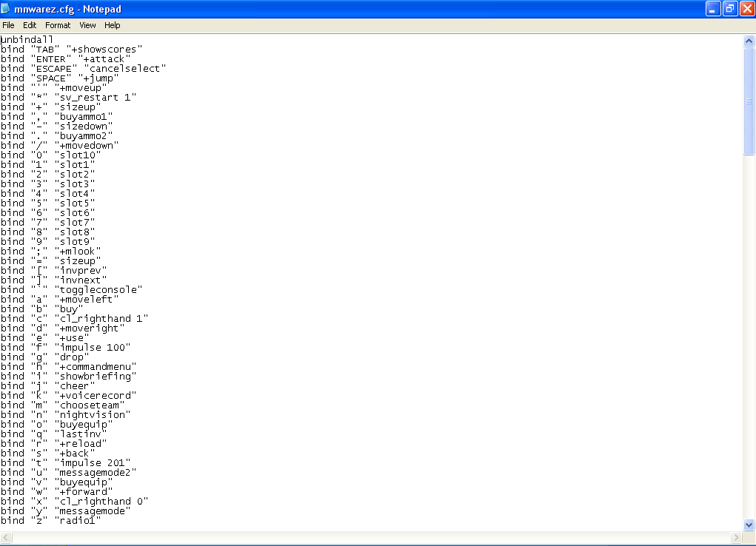
Task: Click the text 'nightvision'
Action: click(93, 415)
